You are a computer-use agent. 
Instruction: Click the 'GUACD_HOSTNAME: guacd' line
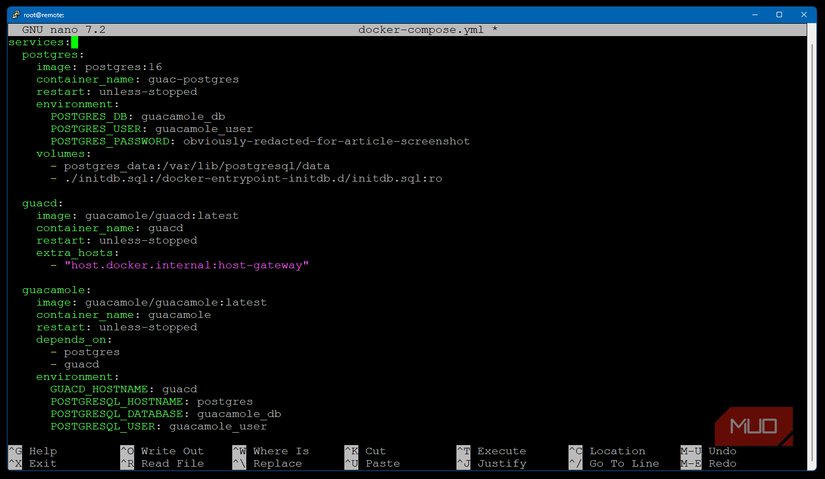click(124, 389)
